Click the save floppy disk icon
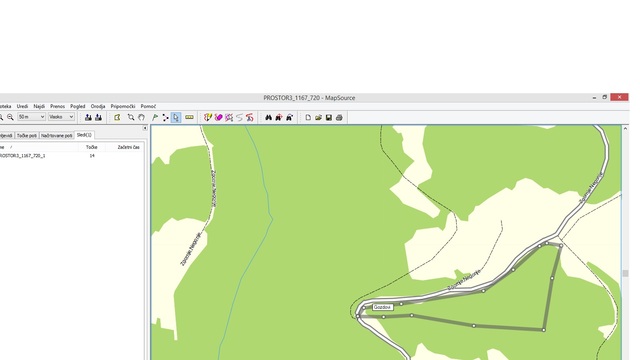This screenshot has width=640, height=360. click(329, 118)
